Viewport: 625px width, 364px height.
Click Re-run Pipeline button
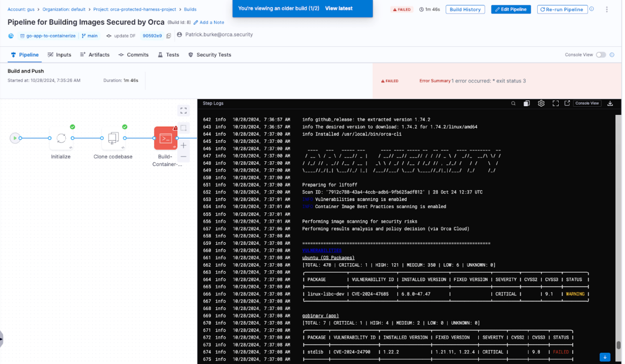coord(562,9)
